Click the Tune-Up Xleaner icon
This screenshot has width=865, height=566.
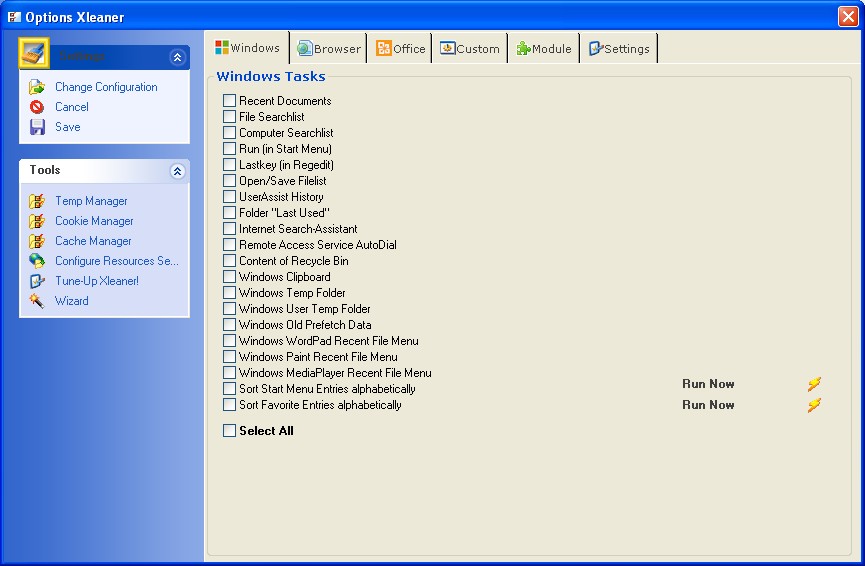tap(37, 281)
